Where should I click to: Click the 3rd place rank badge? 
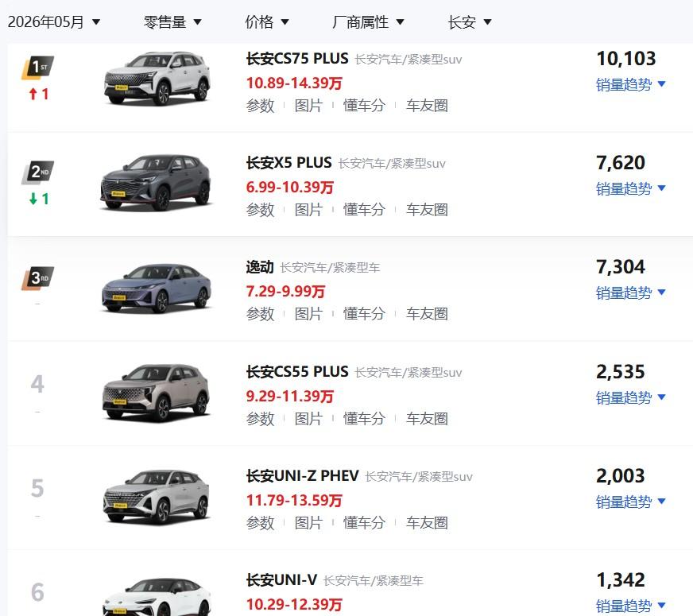[x=37, y=278]
